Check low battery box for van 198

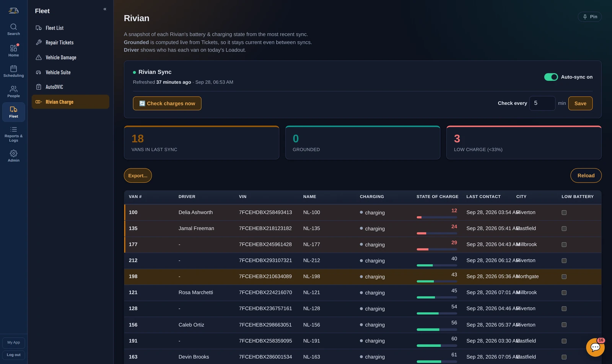click(x=564, y=277)
